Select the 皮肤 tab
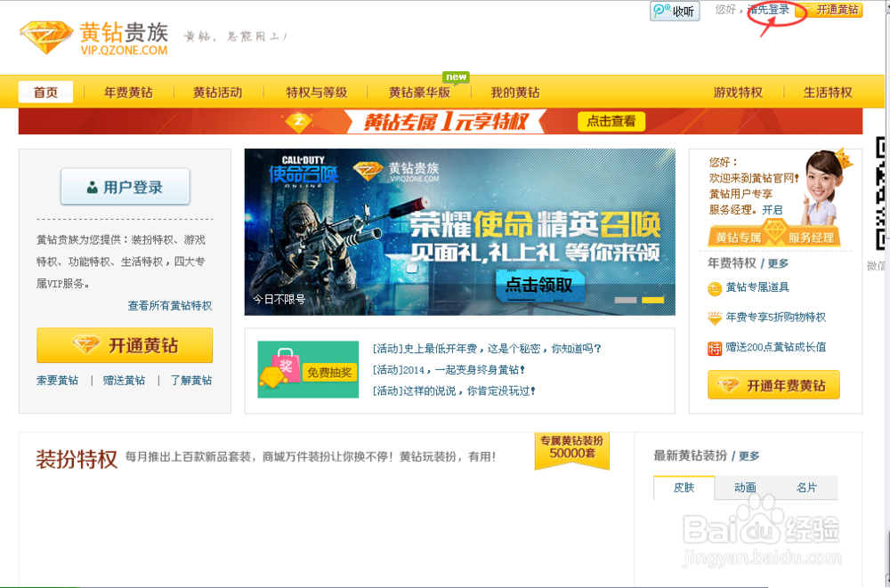 click(684, 487)
